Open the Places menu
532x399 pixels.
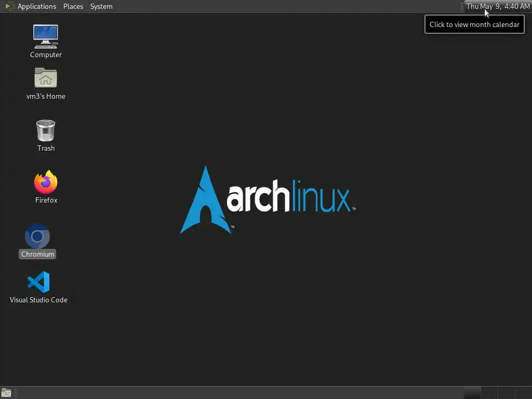pos(73,6)
